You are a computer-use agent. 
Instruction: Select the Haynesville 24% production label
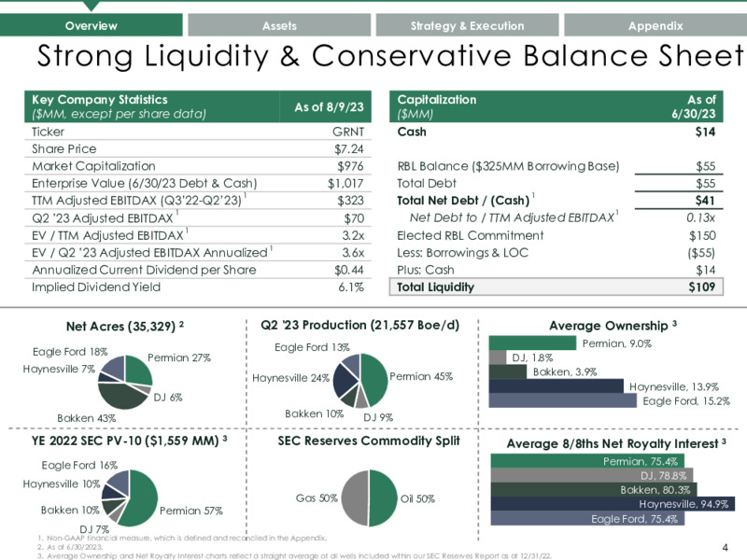tap(290, 378)
